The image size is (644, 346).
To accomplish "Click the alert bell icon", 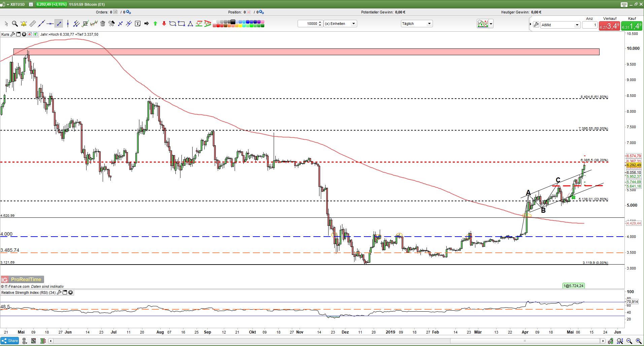I will 24,24.
